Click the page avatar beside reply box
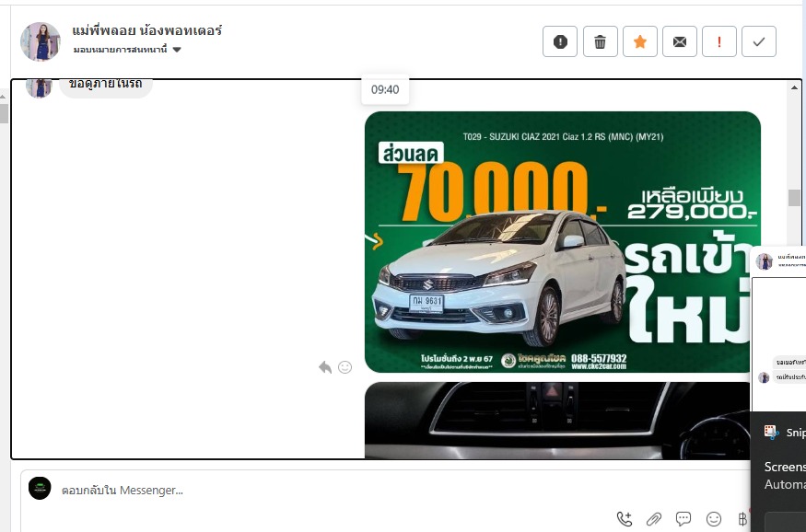 [40, 489]
